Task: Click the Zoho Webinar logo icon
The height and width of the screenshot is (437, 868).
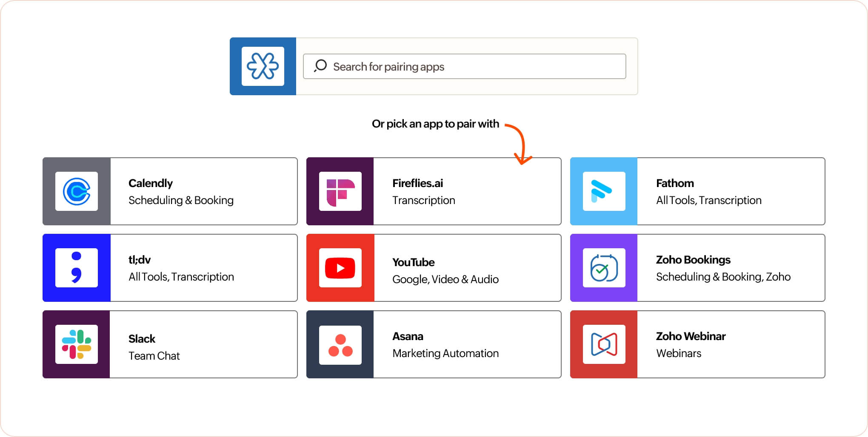Action: [604, 344]
